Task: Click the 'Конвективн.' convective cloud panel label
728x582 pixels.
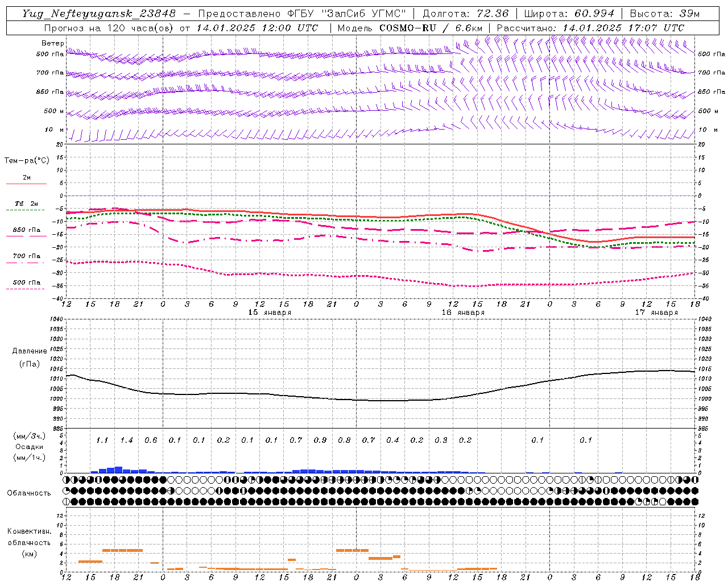Action: point(30,531)
